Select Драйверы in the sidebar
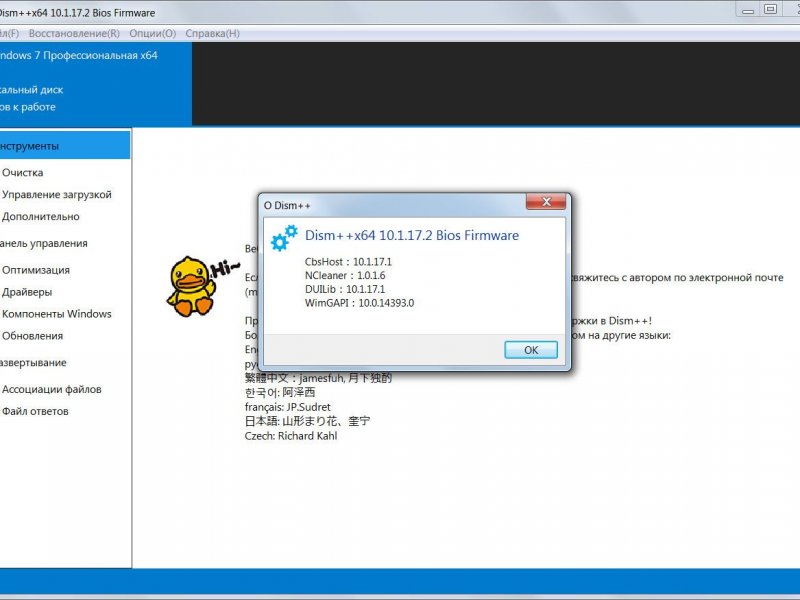 (27, 292)
